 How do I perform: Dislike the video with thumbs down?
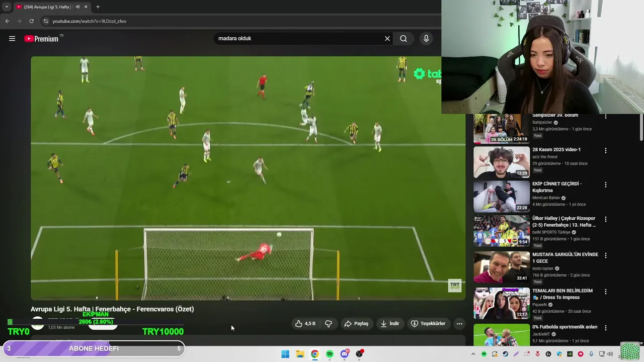click(329, 324)
